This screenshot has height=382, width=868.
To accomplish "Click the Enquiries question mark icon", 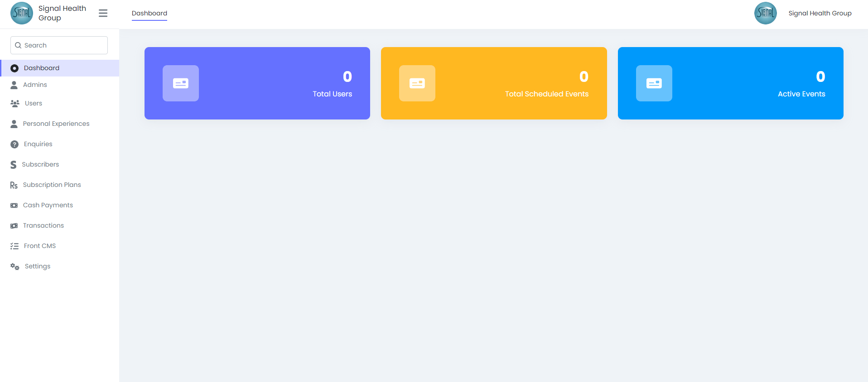I will (x=14, y=144).
